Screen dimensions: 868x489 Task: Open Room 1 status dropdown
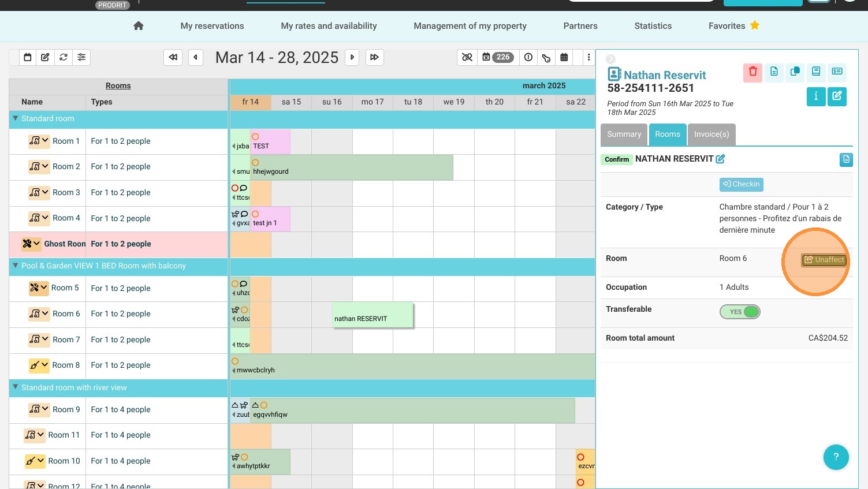pos(39,141)
